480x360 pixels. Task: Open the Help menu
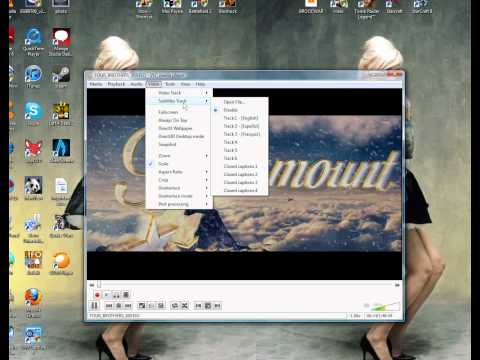200,84
